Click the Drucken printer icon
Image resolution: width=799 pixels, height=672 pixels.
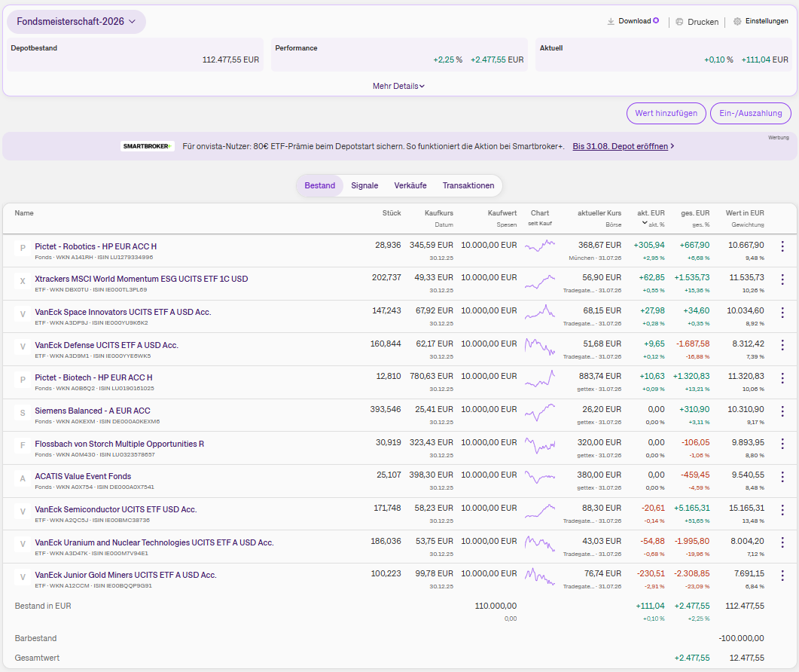pyautogui.click(x=679, y=22)
